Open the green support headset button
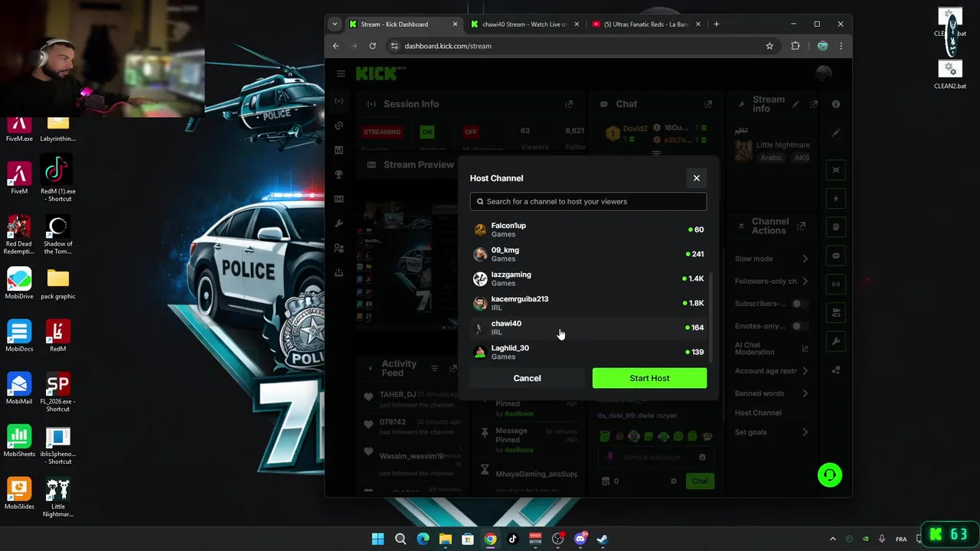The image size is (980, 551). coord(829,475)
